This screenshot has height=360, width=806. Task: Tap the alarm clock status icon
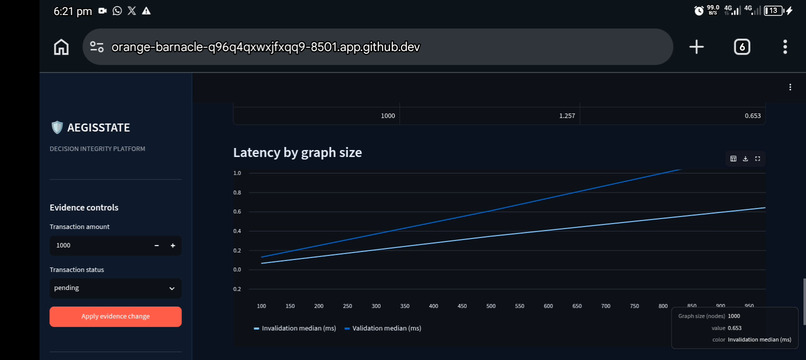tap(699, 11)
